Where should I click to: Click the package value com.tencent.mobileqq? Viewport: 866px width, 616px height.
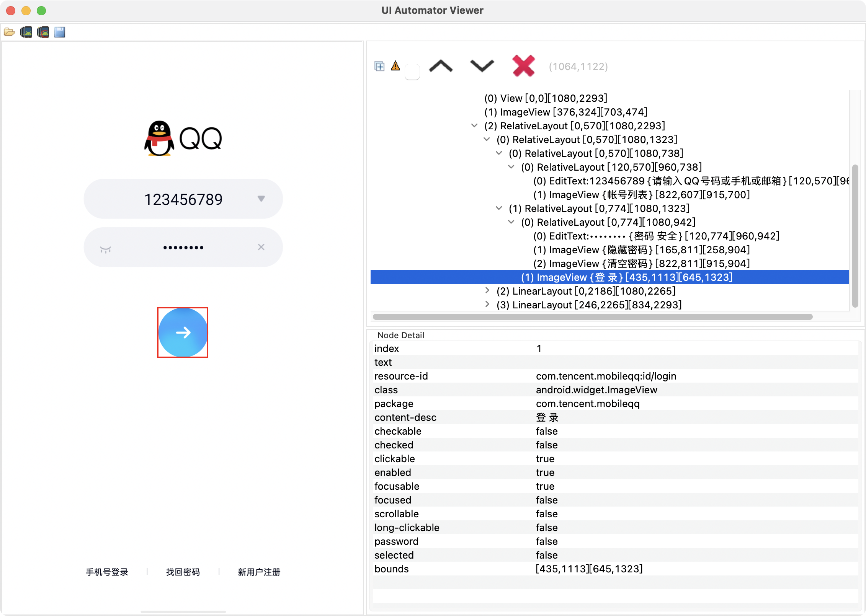(588, 404)
